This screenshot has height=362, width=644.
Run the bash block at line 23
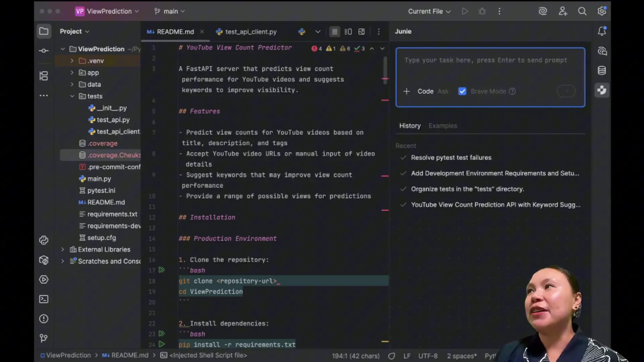[162, 334]
